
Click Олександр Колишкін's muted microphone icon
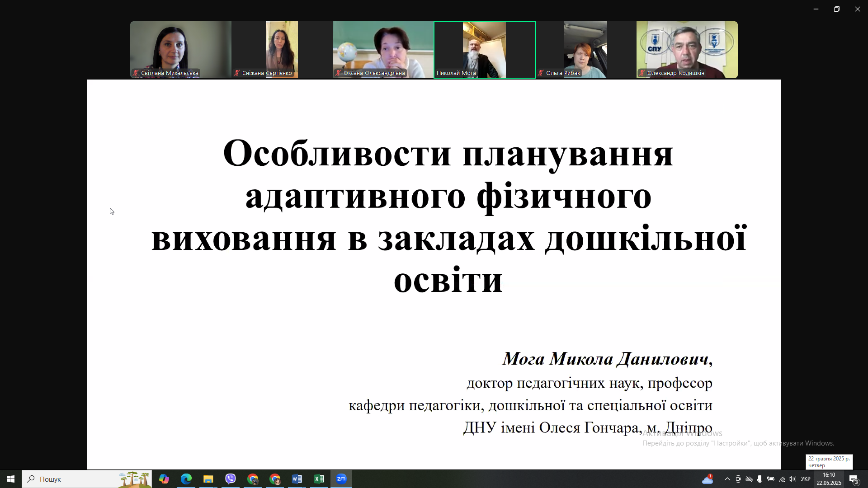click(642, 73)
